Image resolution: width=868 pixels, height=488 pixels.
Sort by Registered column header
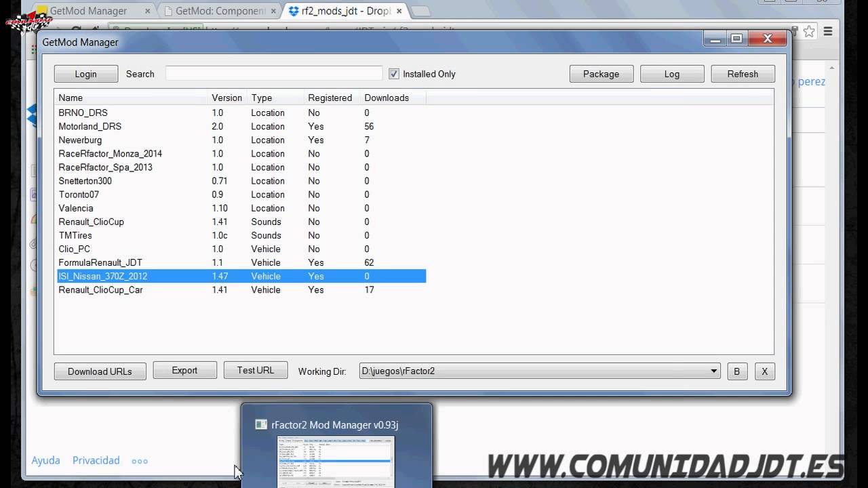[332, 98]
